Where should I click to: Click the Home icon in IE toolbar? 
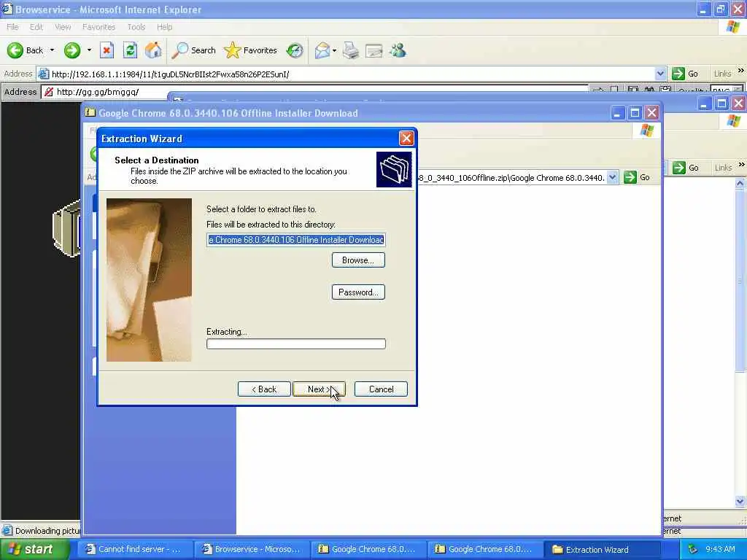point(153,50)
